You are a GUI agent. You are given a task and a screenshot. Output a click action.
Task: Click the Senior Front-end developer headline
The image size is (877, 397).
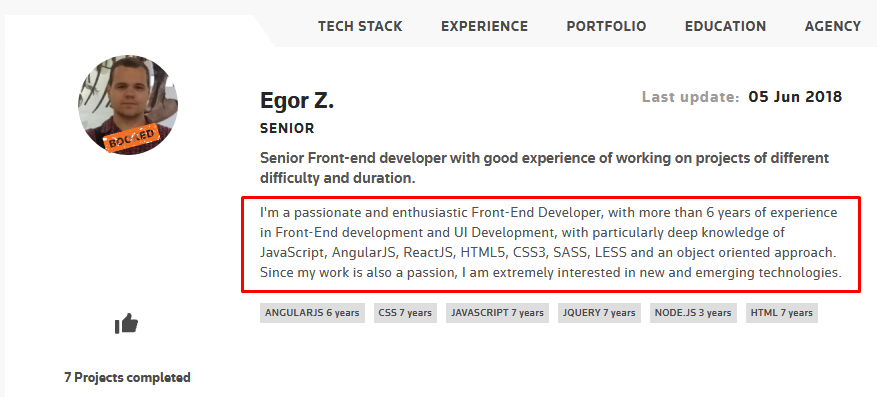(x=545, y=168)
